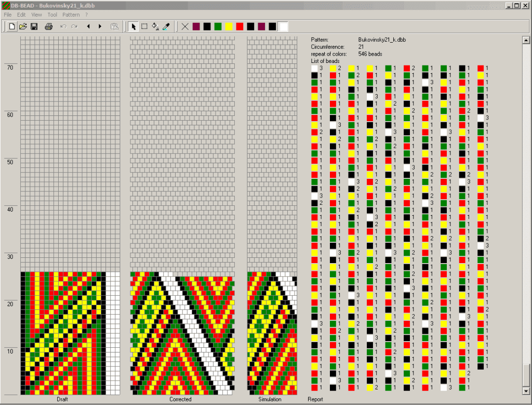
Task: Open the Tool menu
Action: (52, 15)
